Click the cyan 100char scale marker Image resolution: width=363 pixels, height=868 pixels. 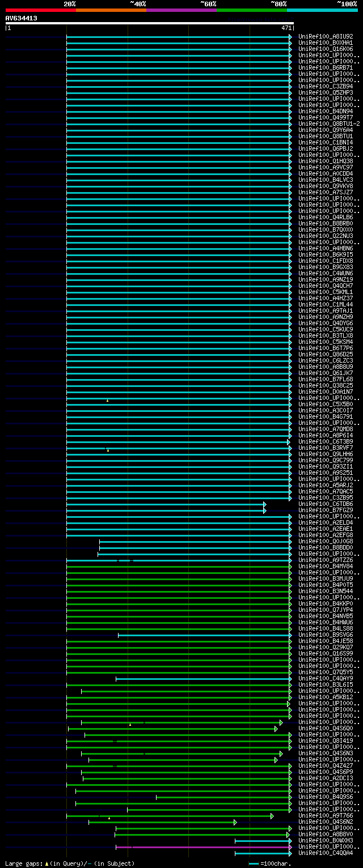pos(254,863)
